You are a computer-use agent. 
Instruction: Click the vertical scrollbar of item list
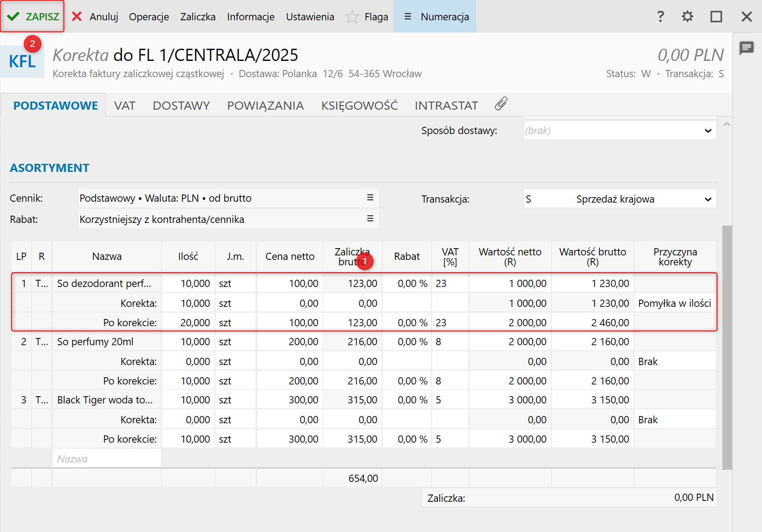point(727,347)
